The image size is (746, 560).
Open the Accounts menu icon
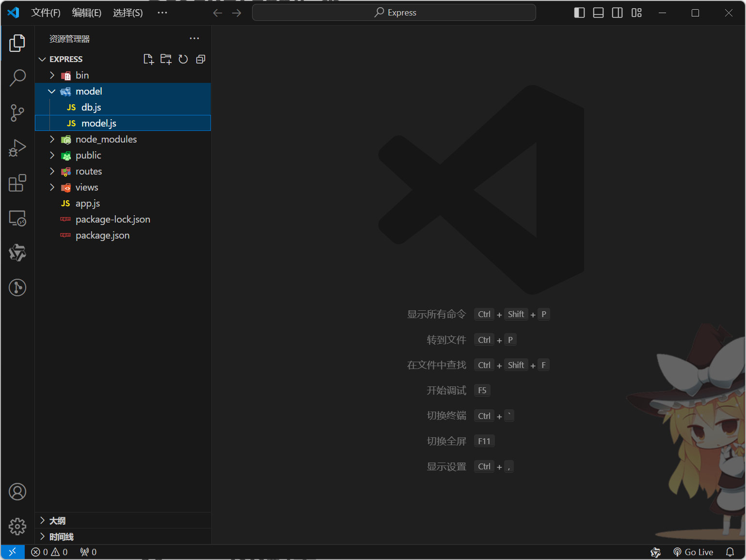click(x=17, y=492)
